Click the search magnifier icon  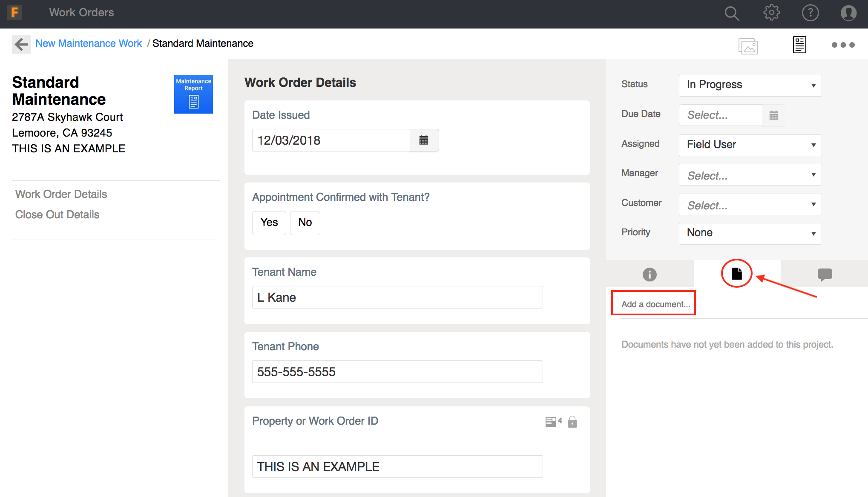(732, 13)
